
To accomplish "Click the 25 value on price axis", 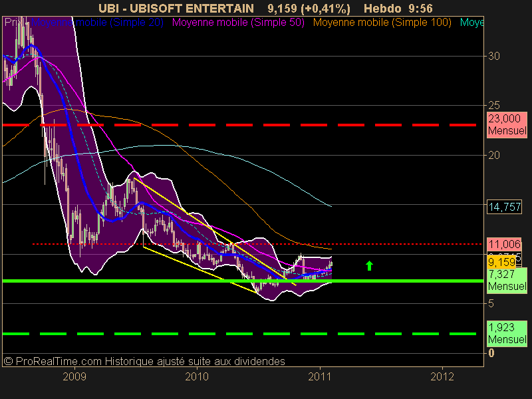I will (x=494, y=106).
